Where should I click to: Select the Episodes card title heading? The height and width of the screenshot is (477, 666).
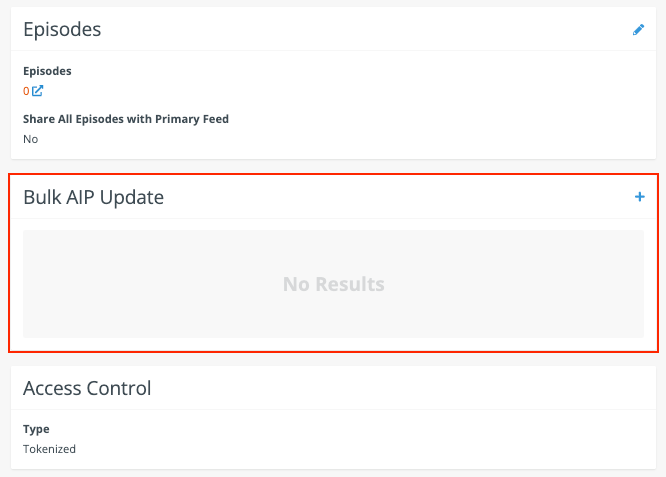[62, 30]
